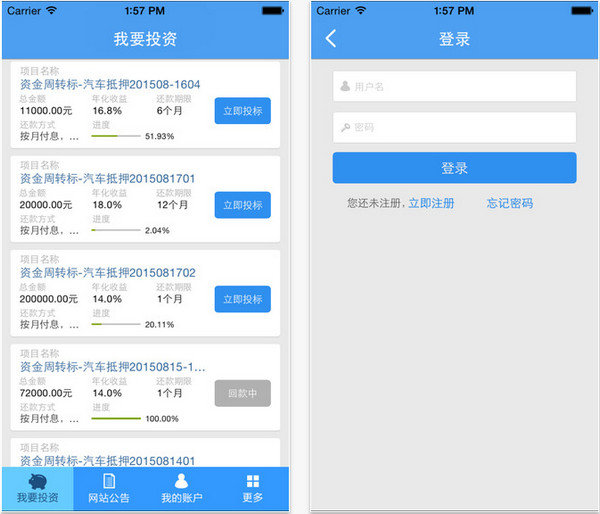Open project 资金周转标-汽车抵押201508-1604

coord(110,85)
